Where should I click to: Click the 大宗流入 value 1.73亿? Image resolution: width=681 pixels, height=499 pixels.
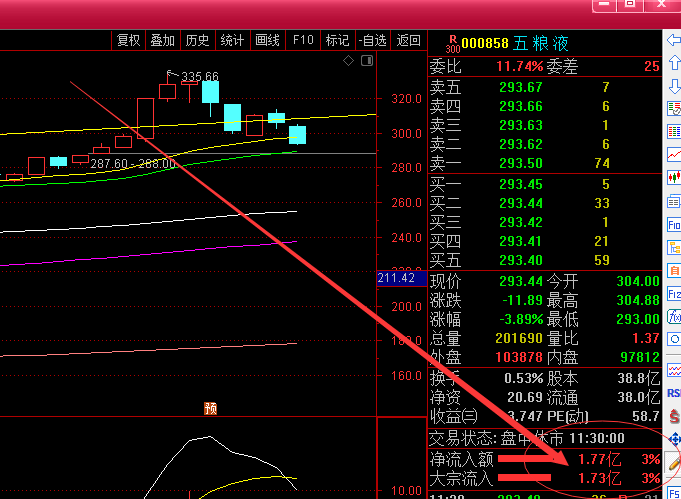coord(599,479)
